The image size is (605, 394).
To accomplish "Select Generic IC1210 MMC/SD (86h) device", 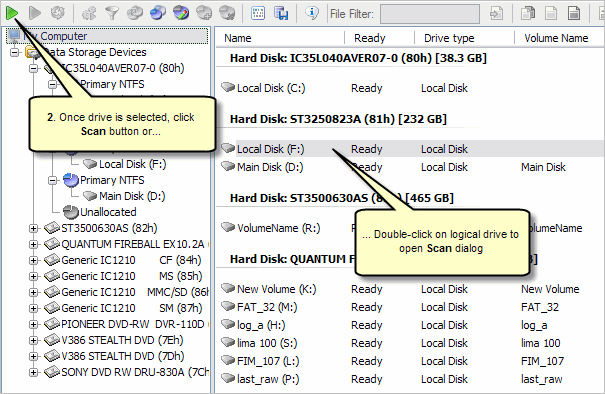I will click(135, 292).
